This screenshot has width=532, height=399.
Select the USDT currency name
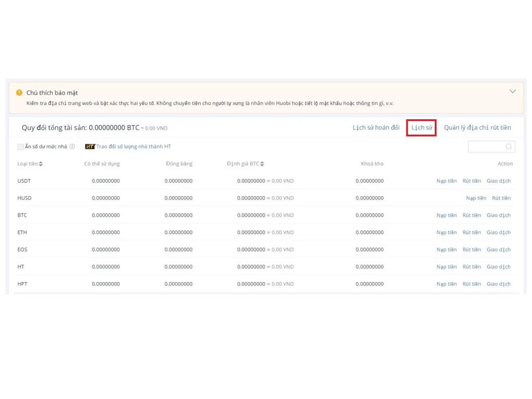24,181
